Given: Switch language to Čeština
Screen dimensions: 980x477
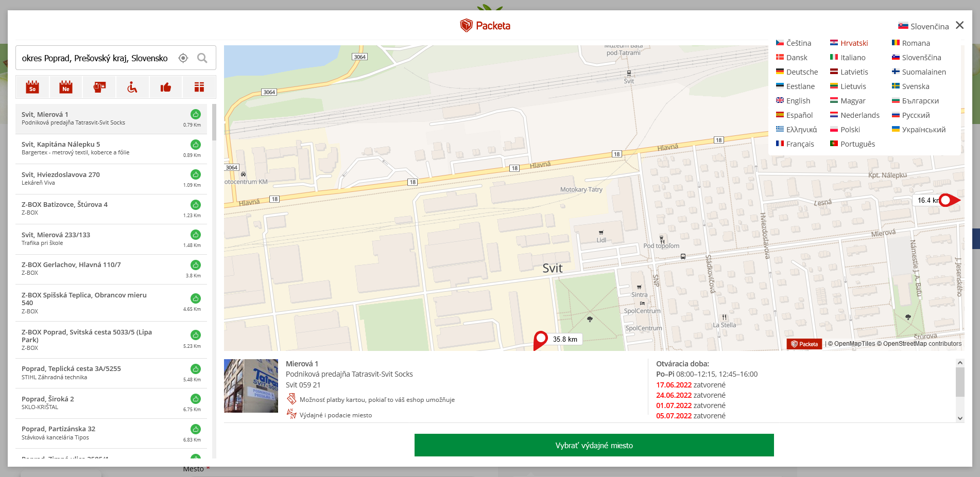Looking at the screenshot, I should [794, 43].
